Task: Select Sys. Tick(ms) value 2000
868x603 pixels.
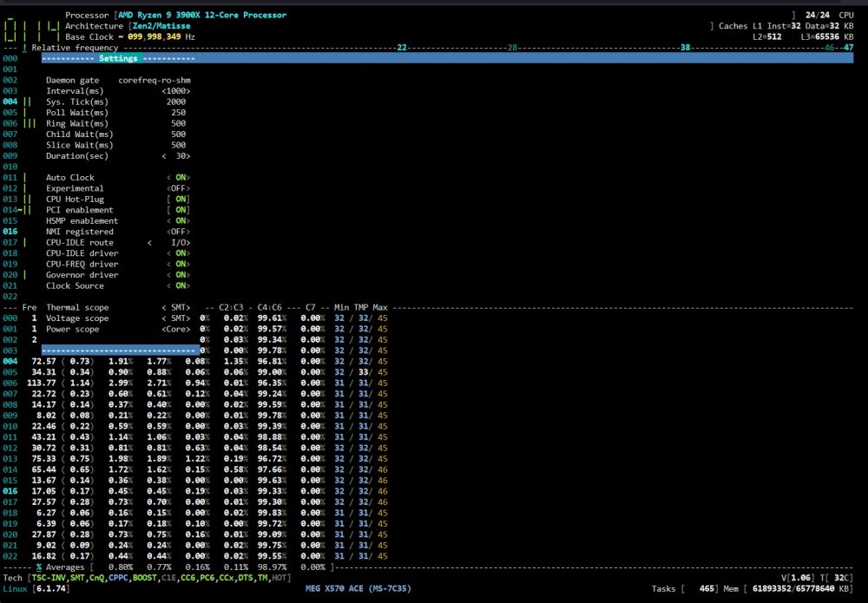Action: (x=176, y=102)
